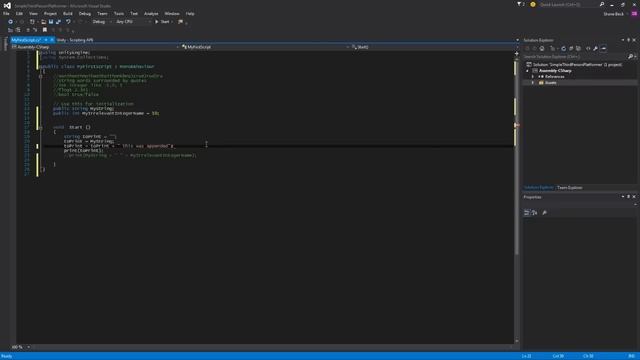Open the Build menu
Viewport: 640px width, 360px height.
(67, 13)
